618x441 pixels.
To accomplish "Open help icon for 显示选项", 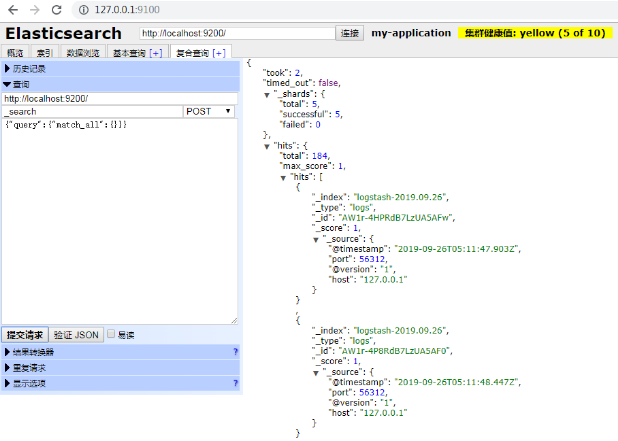I will pyautogui.click(x=235, y=383).
